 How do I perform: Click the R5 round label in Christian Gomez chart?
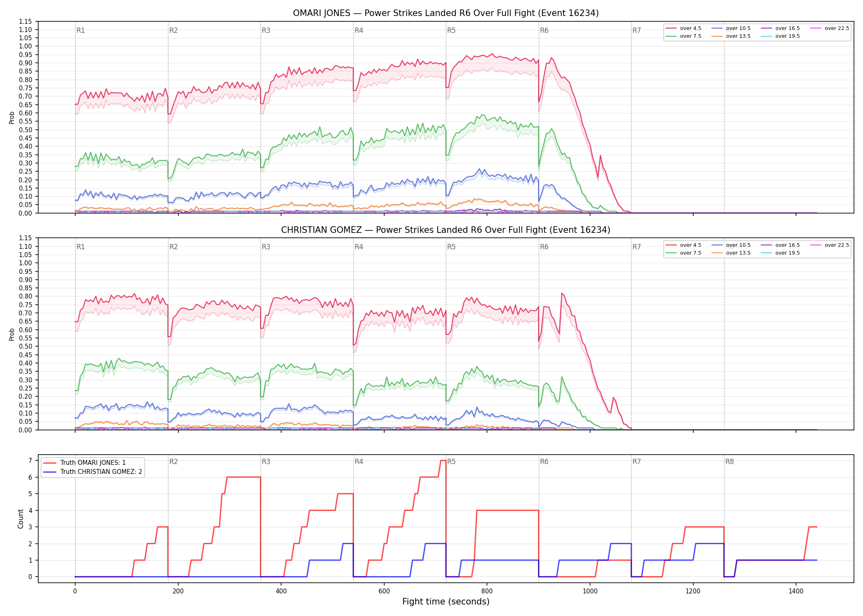[x=451, y=247]
